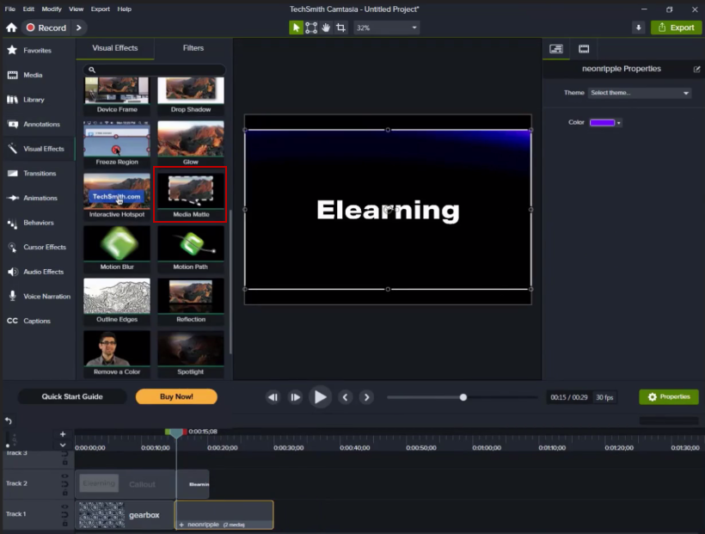Open the canvas zoom 32% dropdown
Viewport: 705px width, 534px height.
(387, 28)
